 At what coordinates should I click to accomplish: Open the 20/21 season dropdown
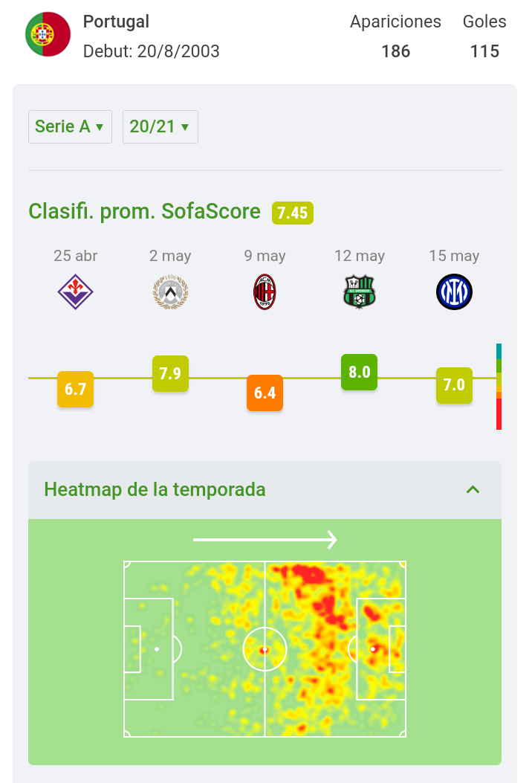160,127
